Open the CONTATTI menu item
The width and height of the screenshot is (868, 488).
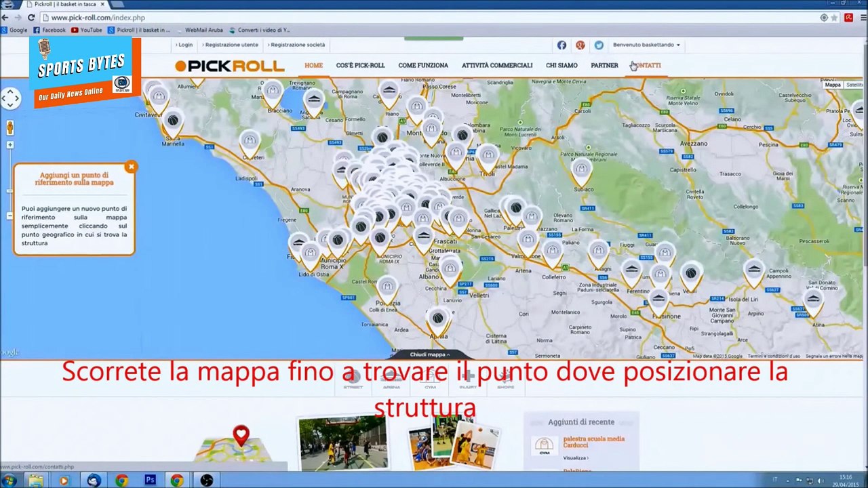tap(646, 66)
